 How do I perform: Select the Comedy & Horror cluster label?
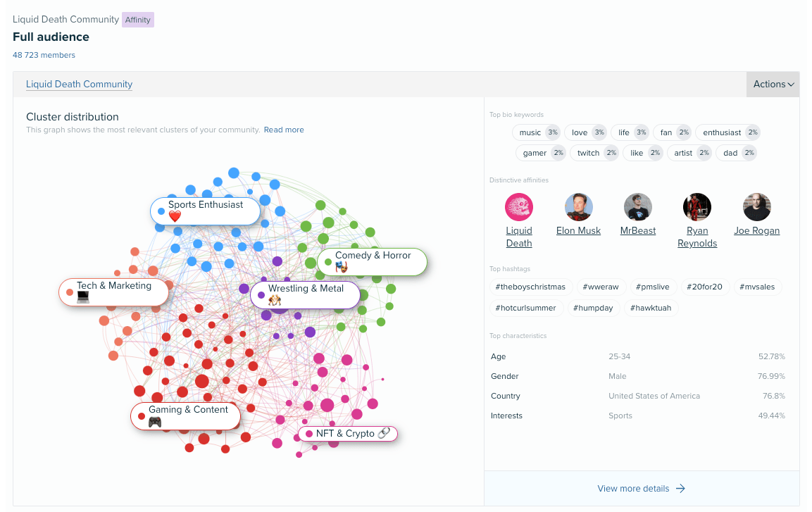[373, 261]
